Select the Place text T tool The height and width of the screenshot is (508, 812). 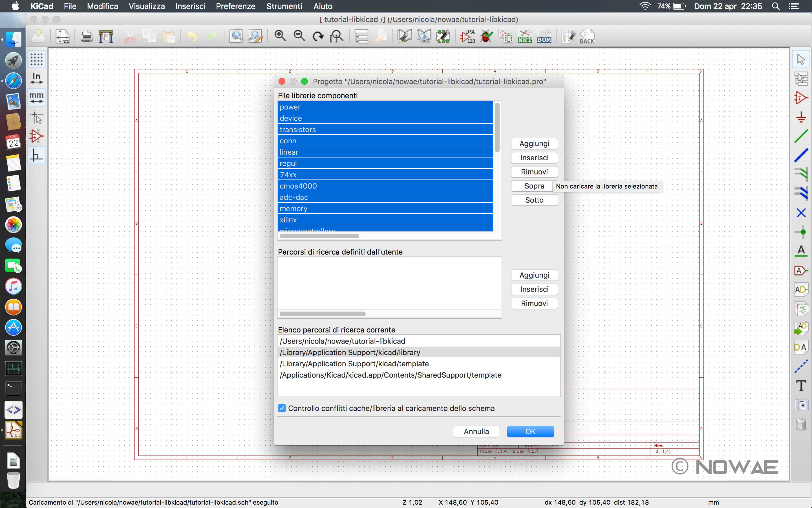(801, 385)
